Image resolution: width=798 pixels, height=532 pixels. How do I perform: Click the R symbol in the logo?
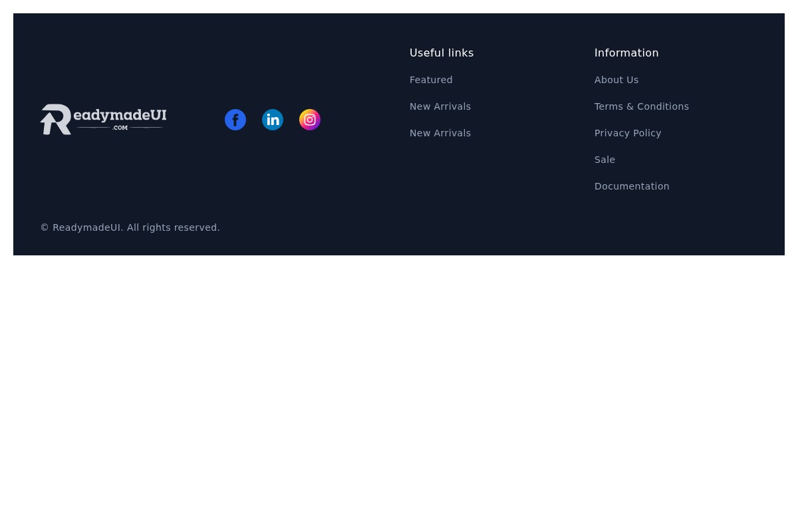click(x=57, y=119)
